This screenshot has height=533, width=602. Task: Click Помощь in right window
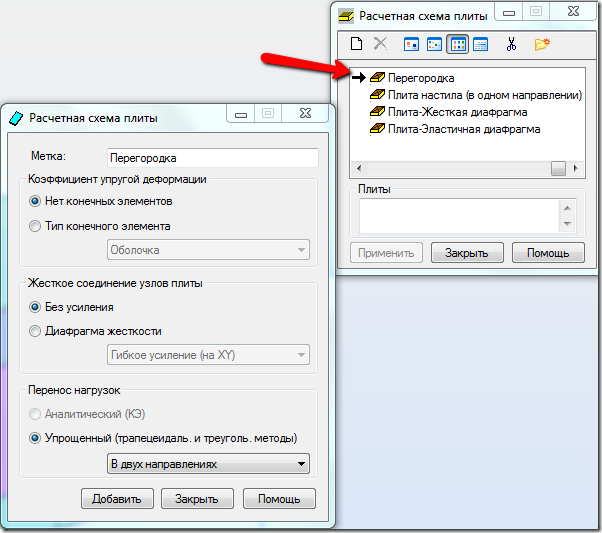548,253
